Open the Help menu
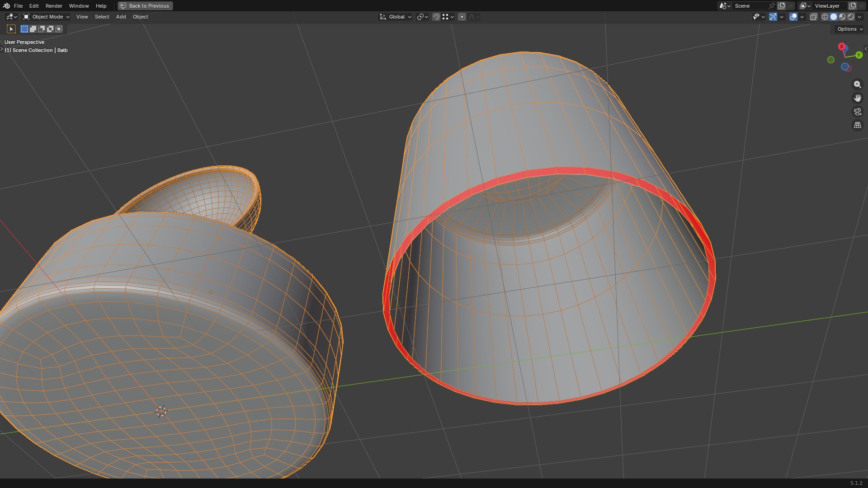868x488 pixels. pos(101,6)
